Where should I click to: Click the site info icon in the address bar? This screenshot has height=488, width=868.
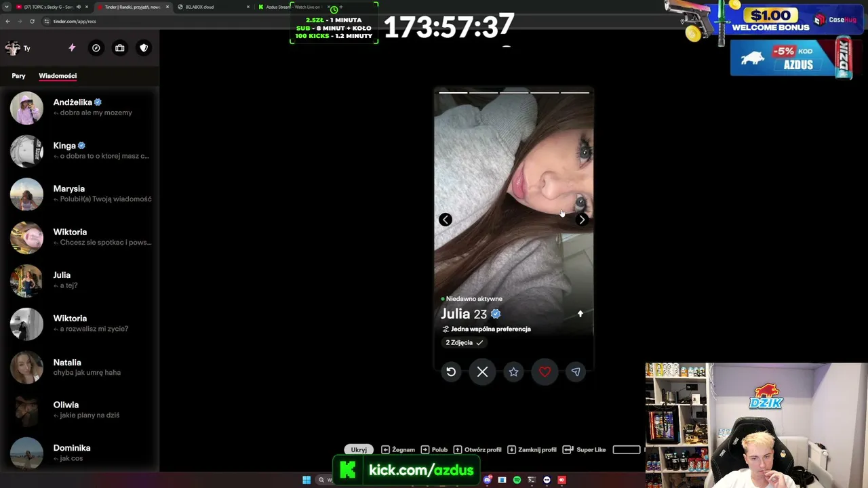click(47, 21)
